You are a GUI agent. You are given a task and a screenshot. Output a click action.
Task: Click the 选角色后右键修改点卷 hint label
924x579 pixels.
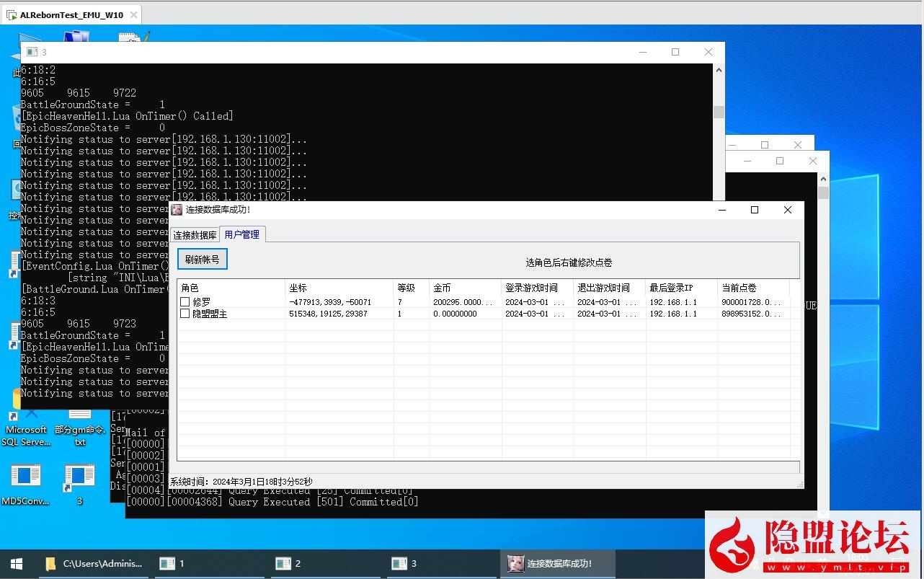click(569, 262)
